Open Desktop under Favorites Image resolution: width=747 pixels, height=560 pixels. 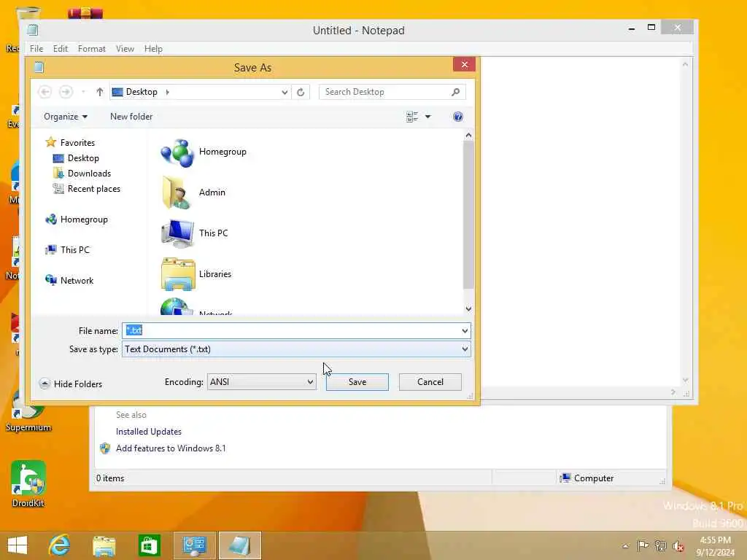(83, 158)
